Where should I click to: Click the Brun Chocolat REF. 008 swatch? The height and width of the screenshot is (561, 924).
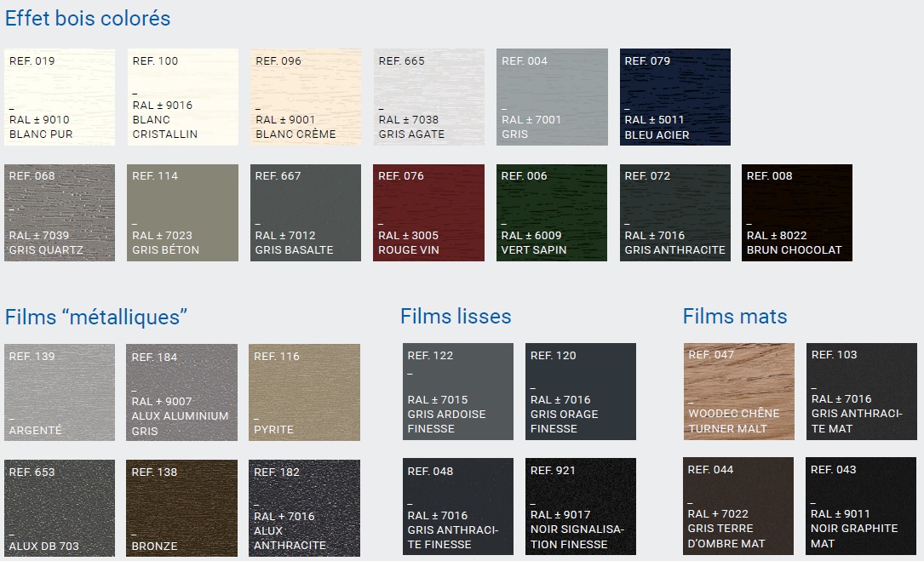(x=797, y=213)
